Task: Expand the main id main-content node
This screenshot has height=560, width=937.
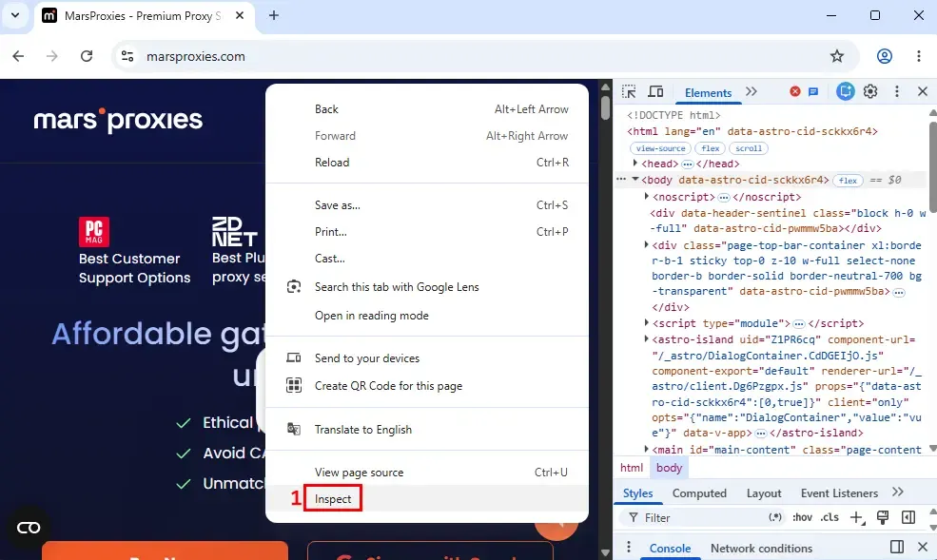Action: (646, 449)
